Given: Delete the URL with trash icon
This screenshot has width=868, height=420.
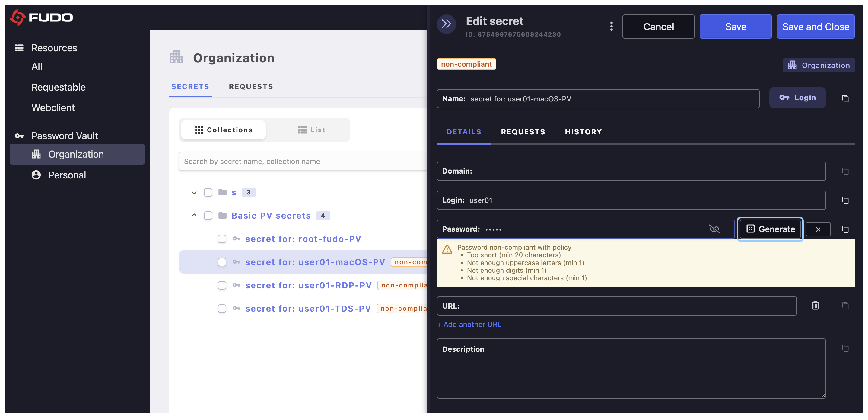Looking at the screenshot, I should point(815,305).
